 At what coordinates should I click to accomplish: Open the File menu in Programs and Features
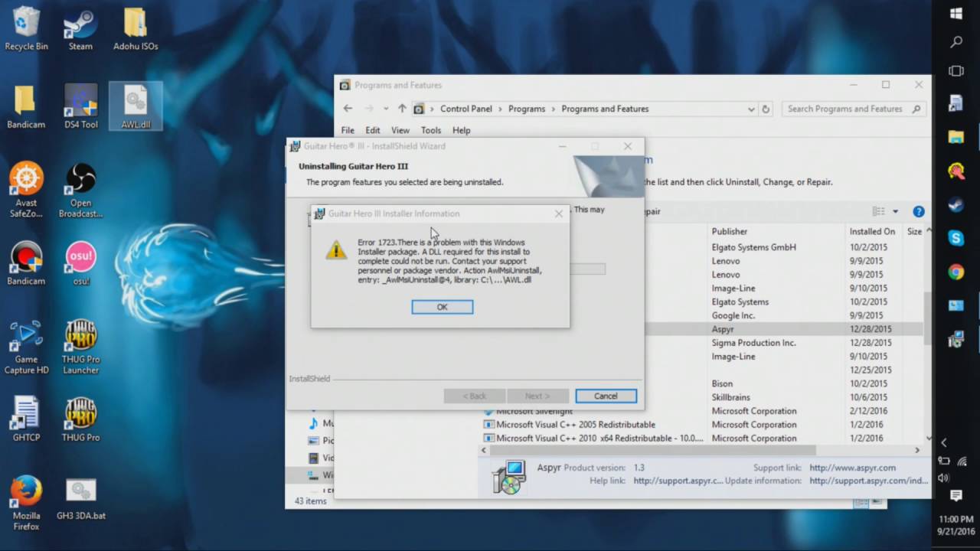pos(348,130)
